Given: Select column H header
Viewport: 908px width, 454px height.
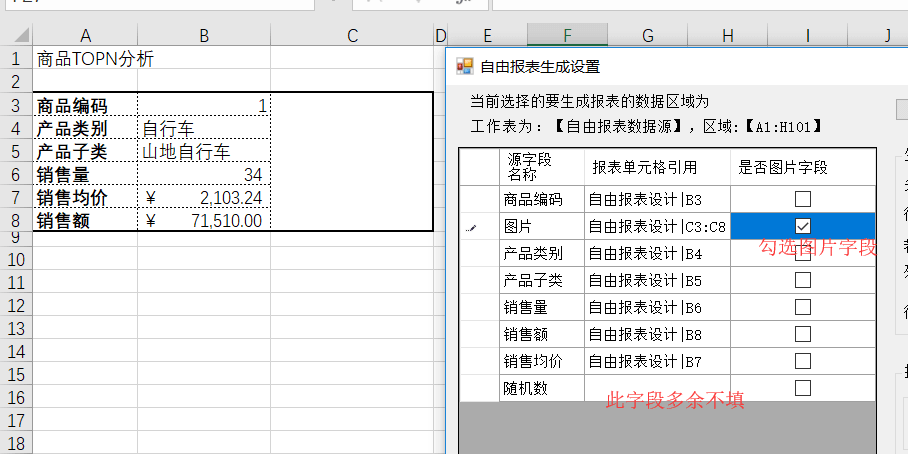Looking at the screenshot, I should pos(728,35).
